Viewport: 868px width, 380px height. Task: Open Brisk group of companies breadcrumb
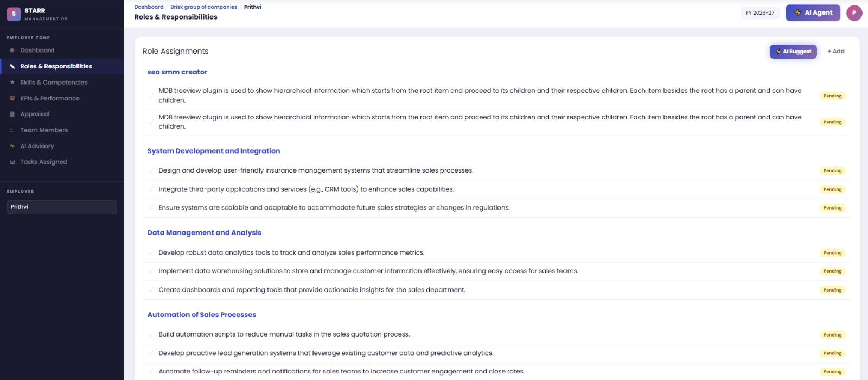click(203, 7)
